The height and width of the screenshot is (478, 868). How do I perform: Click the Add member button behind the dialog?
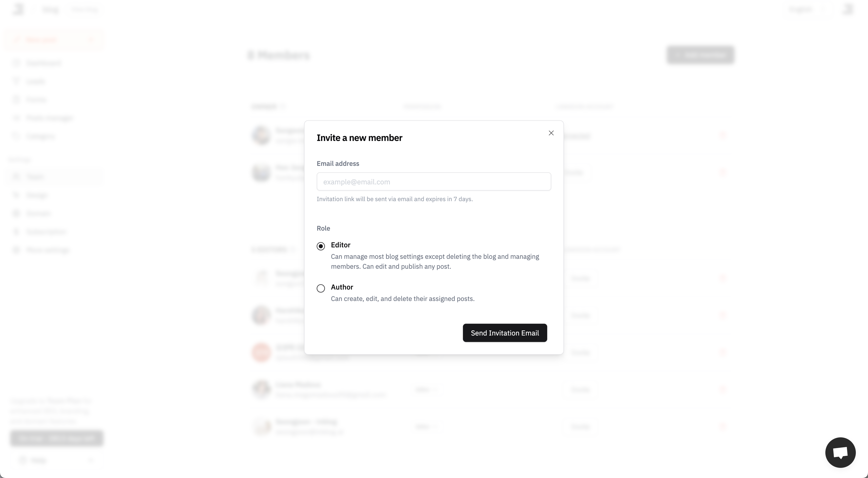tap(700, 55)
